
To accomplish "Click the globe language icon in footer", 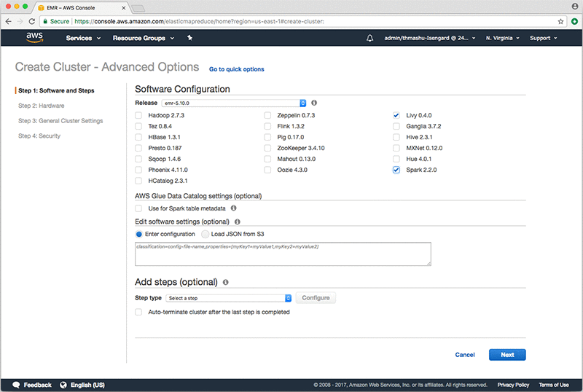I will tap(63, 385).
